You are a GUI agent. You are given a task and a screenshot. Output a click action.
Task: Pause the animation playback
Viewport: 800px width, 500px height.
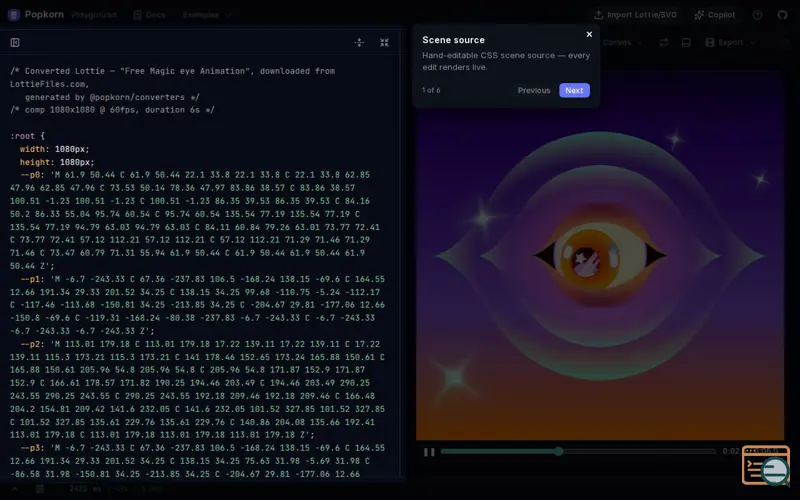click(x=429, y=452)
